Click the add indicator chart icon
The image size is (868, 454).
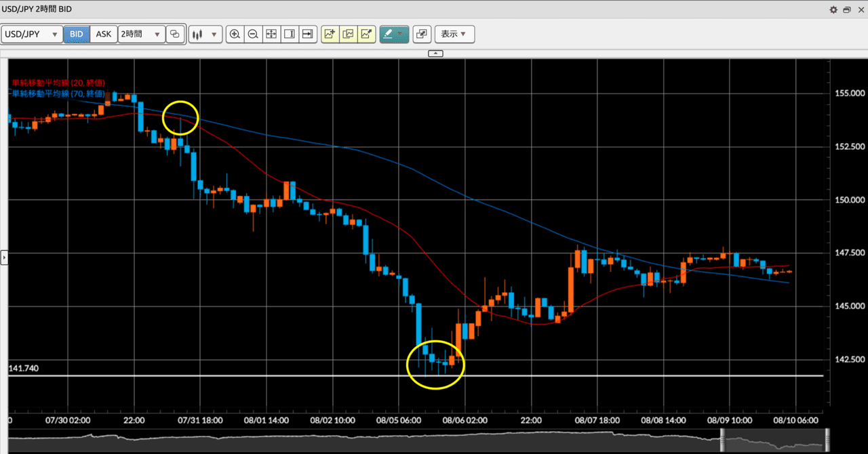point(330,34)
